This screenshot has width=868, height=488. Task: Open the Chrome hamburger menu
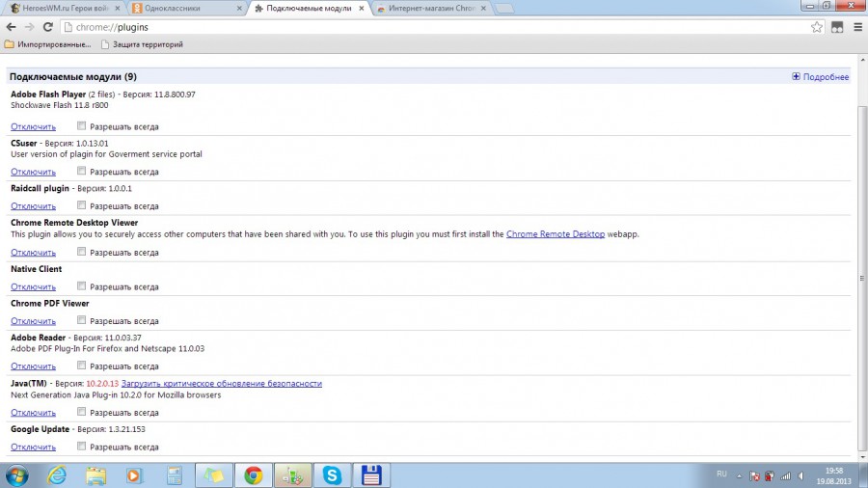pyautogui.click(x=857, y=27)
